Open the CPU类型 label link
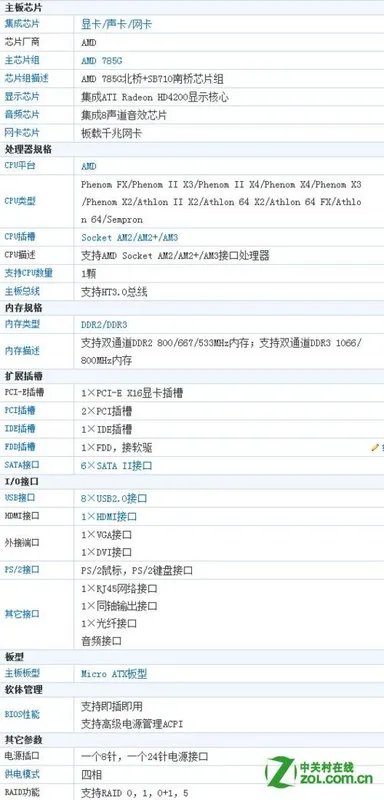Viewport: 384px width, 800px height. click(20, 201)
